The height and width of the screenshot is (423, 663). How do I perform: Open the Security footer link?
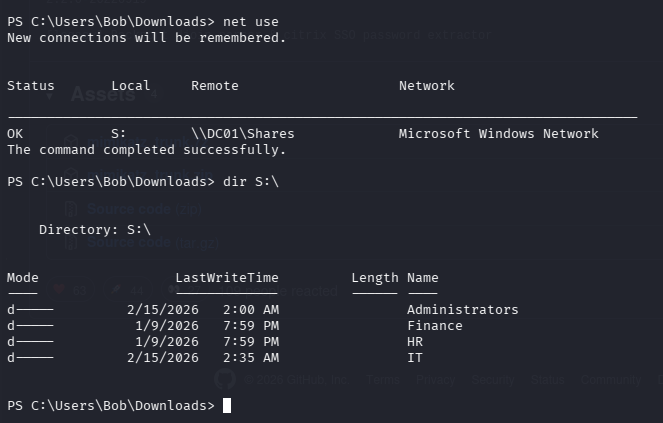point(492,380)
